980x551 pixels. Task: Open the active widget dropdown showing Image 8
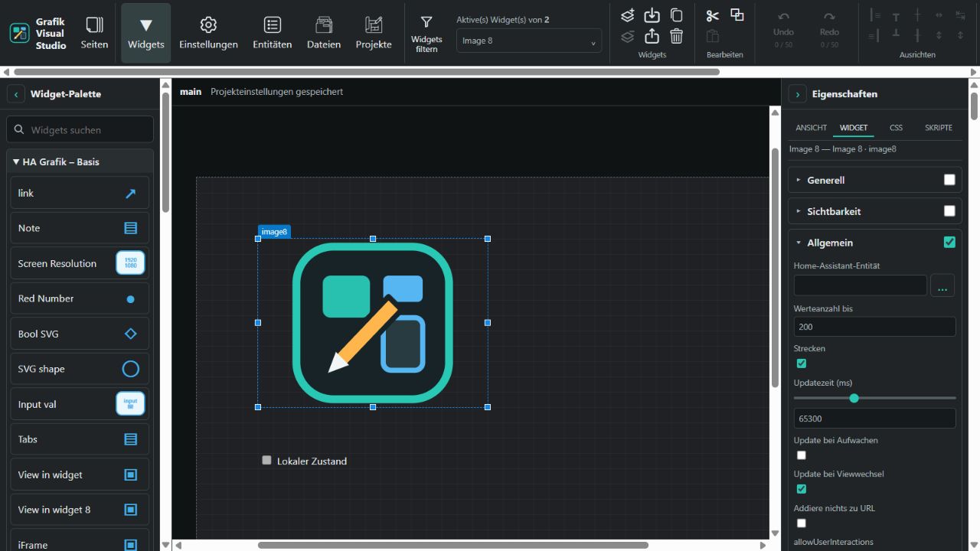pos(529,41)
